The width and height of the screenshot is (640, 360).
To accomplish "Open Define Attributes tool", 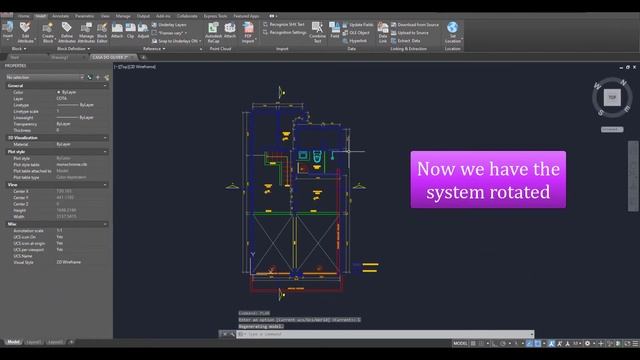I will pos(67,32).
